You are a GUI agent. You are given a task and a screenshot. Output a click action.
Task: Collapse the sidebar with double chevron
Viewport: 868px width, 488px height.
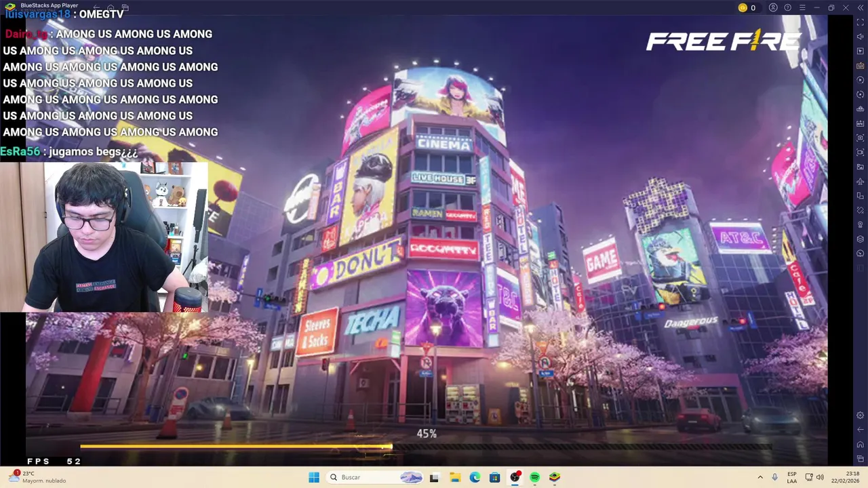click(x=861, y=7)
